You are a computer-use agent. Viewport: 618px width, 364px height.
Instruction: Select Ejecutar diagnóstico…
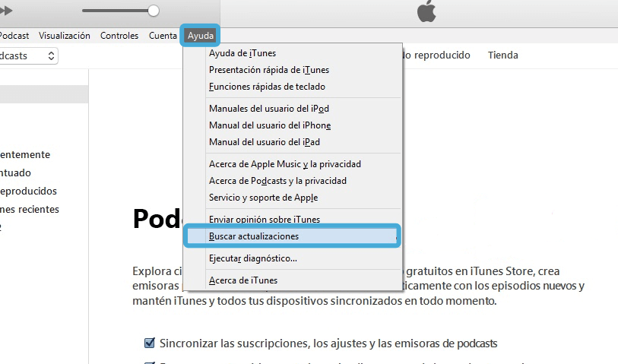tap(293, 258)
